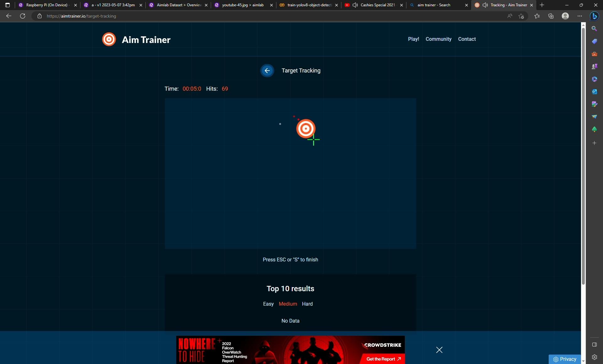Open sidebar Search icon

click(594, 29)
